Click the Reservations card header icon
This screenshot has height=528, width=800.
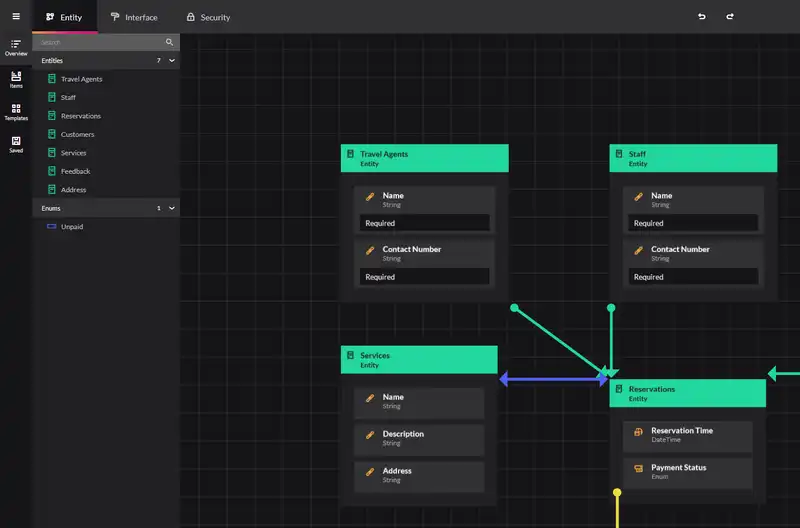pyautogui.click(x=619, y=389)
